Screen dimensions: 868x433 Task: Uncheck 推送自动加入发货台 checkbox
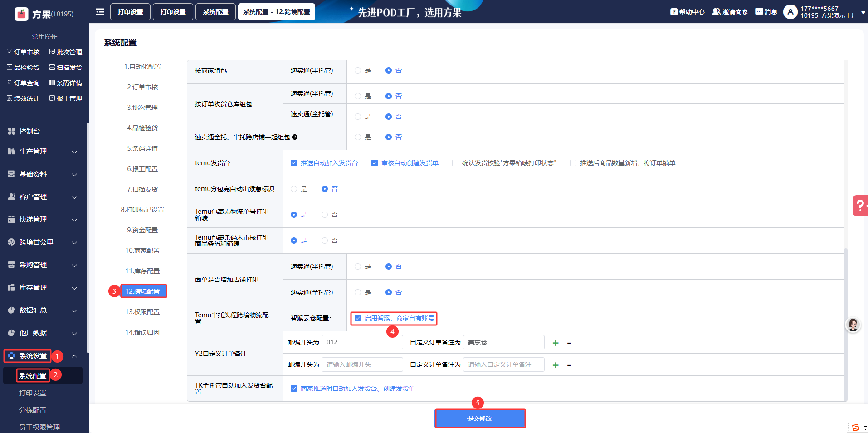click(294, 163)
